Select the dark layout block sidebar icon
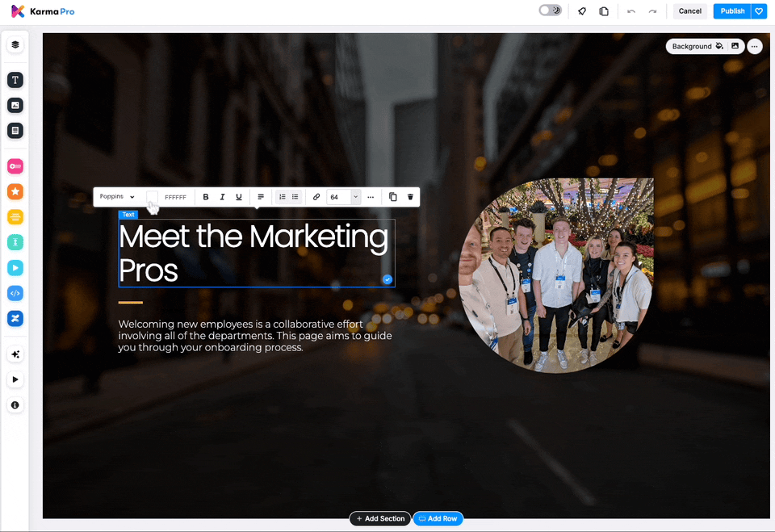 point(15,131)
